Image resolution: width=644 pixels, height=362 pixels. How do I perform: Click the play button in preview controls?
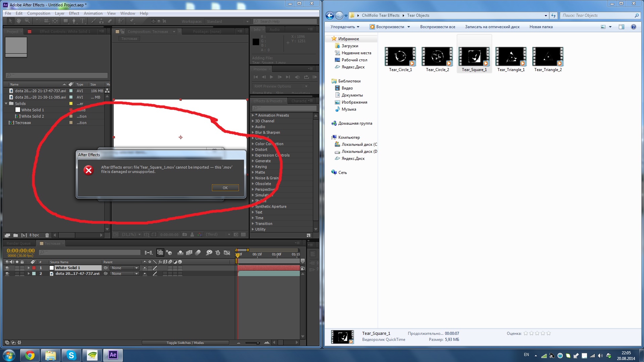[x=271, y=77]
